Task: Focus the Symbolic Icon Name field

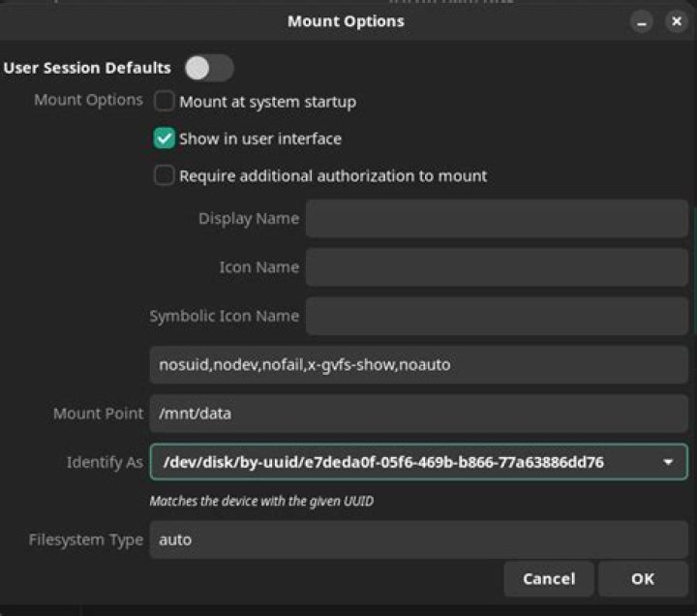Action: (497, 316)
